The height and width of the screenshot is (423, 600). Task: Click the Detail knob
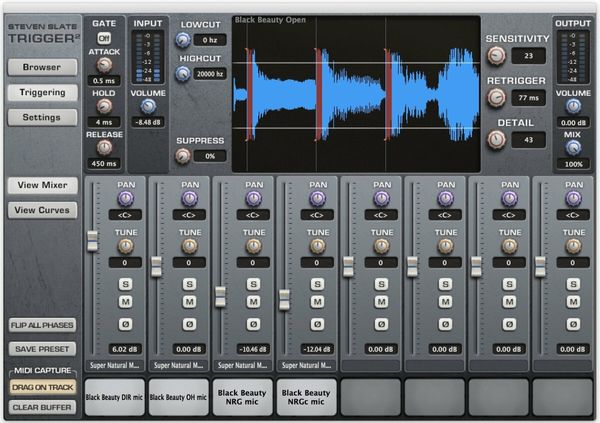(x=497, y=140)
